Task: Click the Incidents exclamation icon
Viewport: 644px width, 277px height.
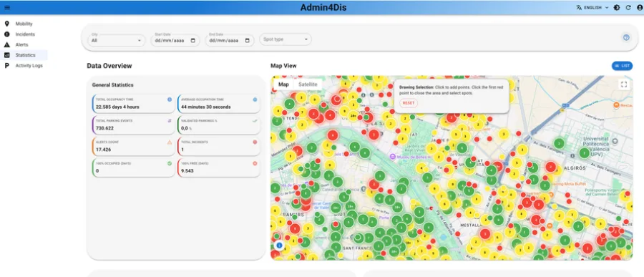Action: 6,34
